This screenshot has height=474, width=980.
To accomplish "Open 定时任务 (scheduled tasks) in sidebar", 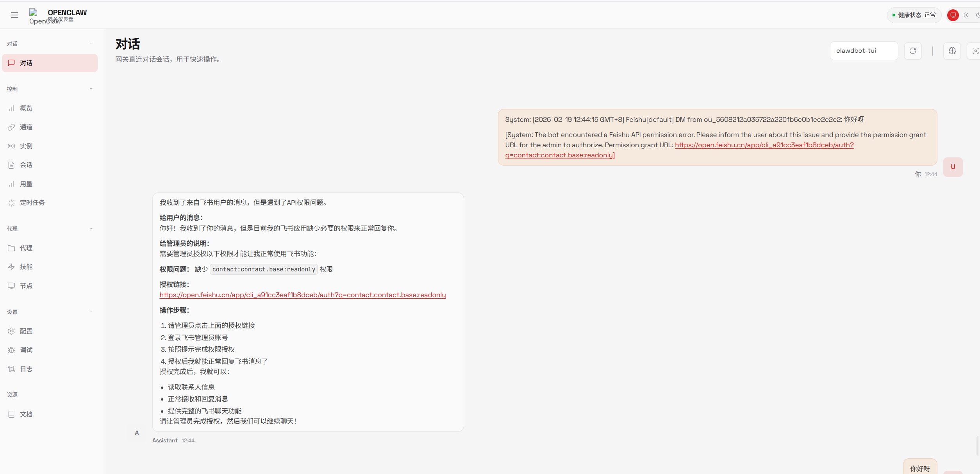I will tap(32, 203).
